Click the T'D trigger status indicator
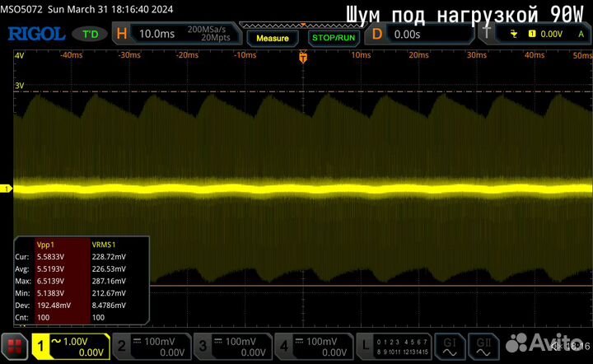This screenshot has height=364, width=593. point(90,34)
